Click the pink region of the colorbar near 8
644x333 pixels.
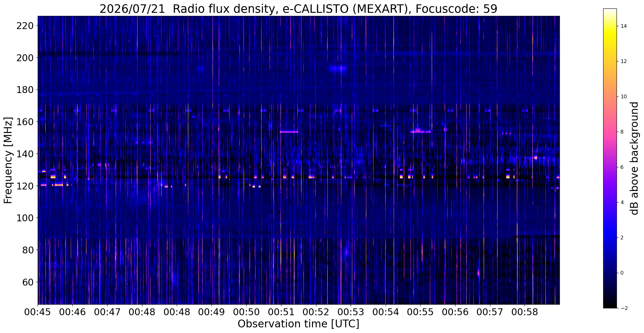click(610, 132)
